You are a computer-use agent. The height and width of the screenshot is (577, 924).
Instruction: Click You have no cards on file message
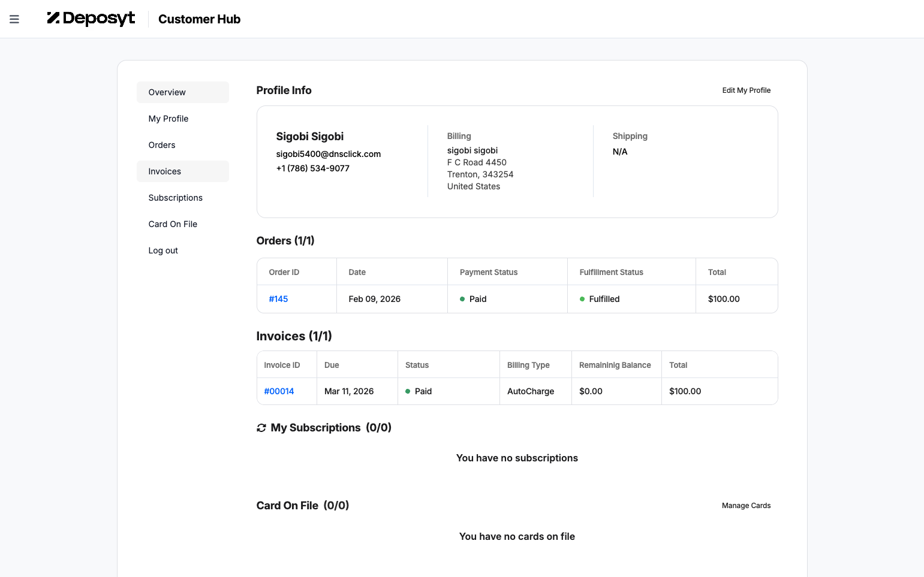[x=517, y=537]
